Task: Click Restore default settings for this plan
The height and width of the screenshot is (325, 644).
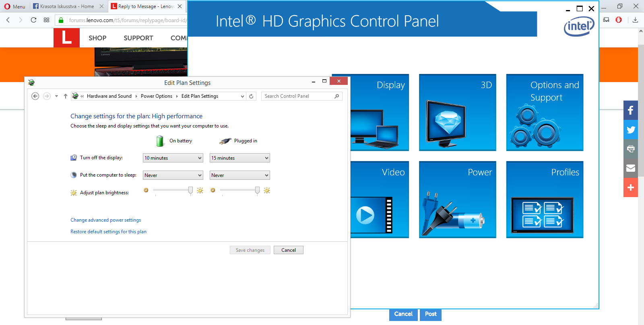Action: click(108, 232)
